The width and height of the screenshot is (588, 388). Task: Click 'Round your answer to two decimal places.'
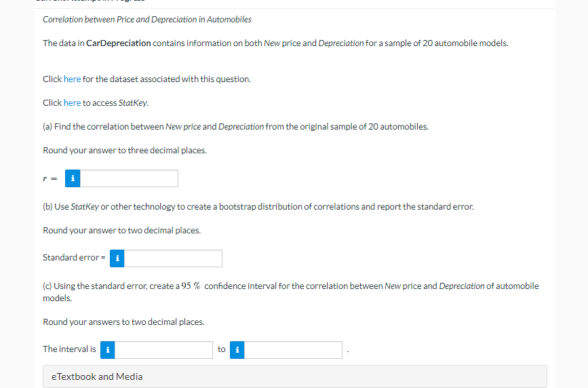tap(122, 231)
